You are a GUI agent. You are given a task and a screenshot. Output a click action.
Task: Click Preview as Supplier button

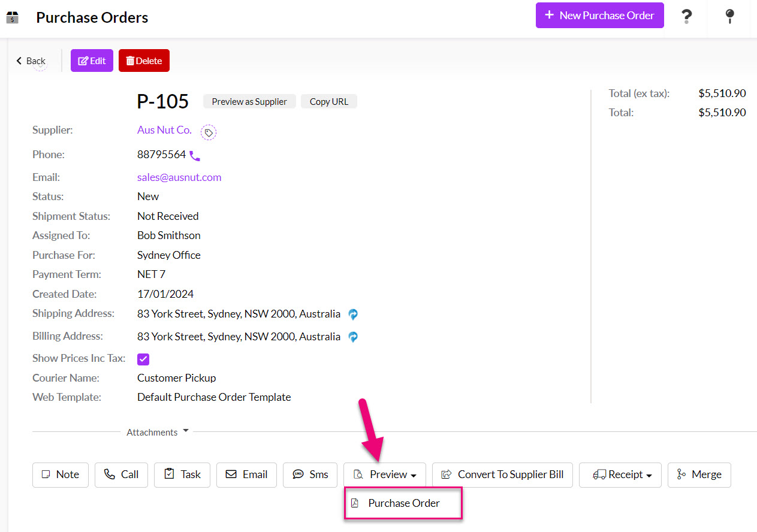(249, 101)
